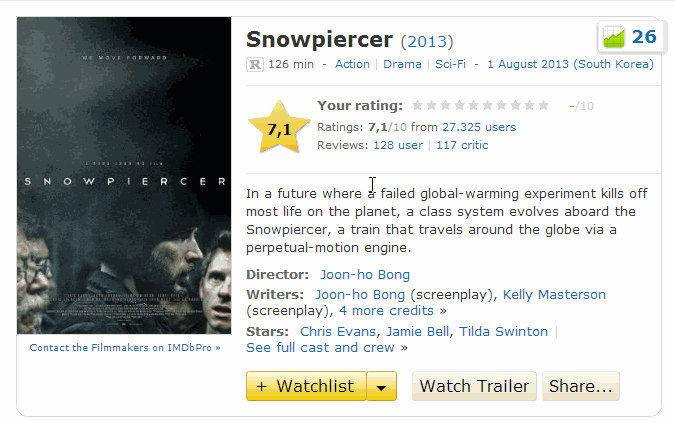Open the Watchlist dropdown arrow
The image size is (675, 422).
pyautogui.click(x=382, y=386)
